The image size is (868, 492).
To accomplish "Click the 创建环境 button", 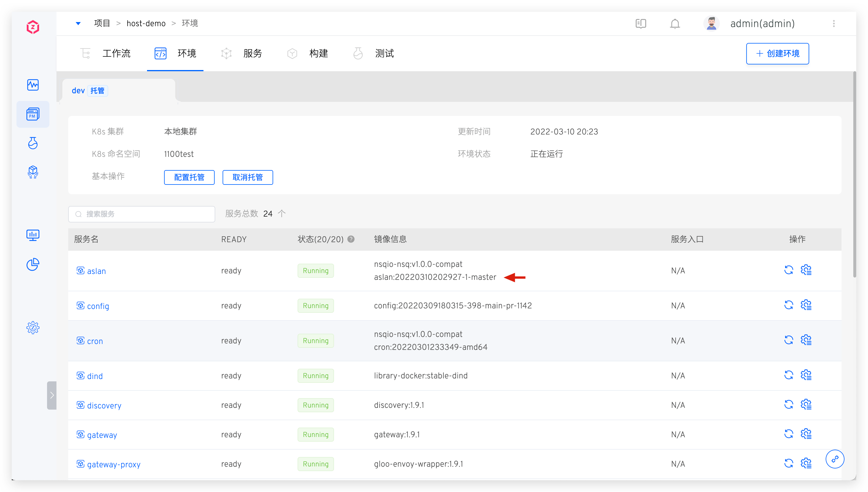I will click(777, 53).
